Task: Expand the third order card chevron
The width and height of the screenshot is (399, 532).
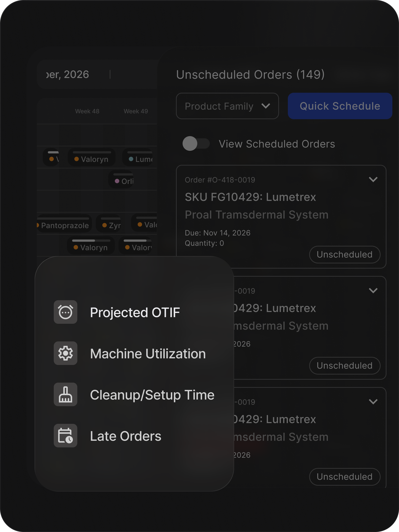Action: click(373, 402)
